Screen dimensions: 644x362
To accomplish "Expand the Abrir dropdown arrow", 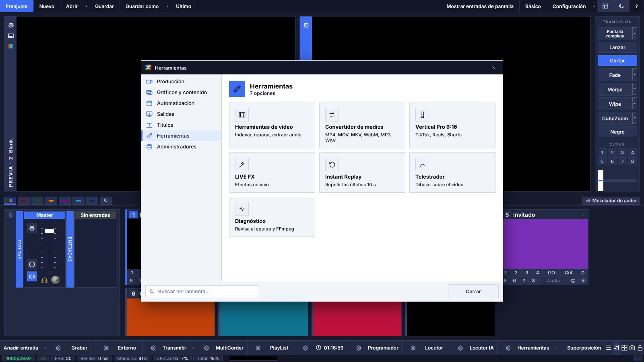I will tap(86, 6).
